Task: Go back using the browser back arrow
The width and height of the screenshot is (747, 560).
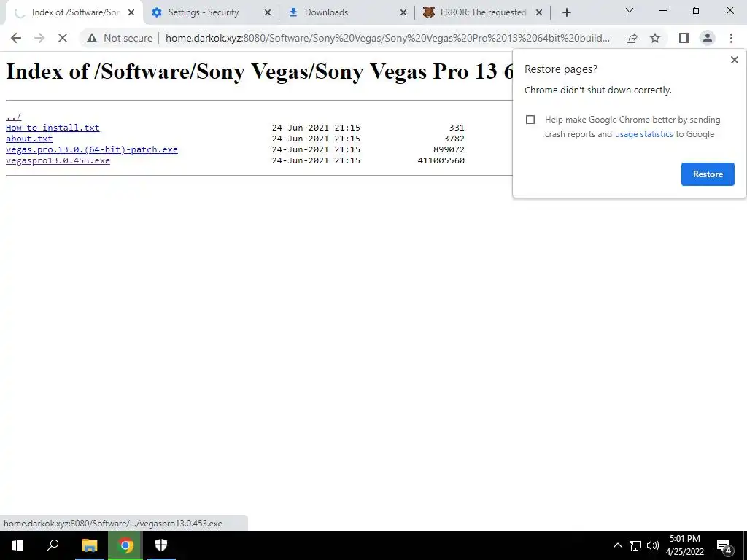Action: tap(16, 38)
